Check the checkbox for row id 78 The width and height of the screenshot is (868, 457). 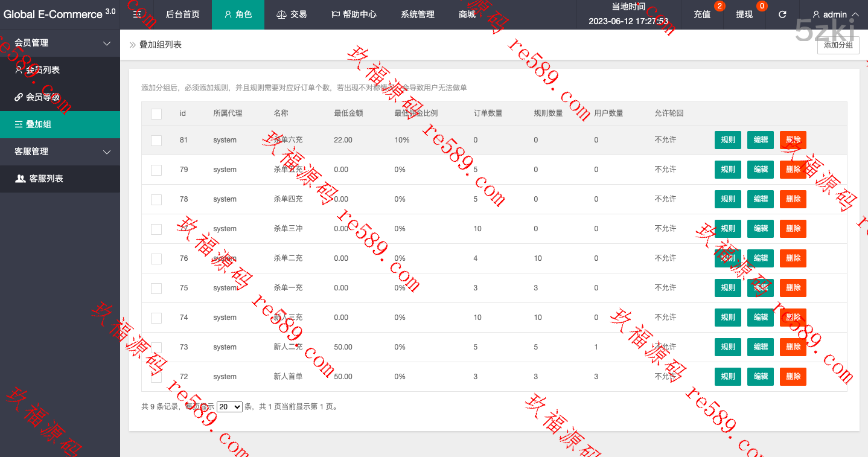pos(156,199)
